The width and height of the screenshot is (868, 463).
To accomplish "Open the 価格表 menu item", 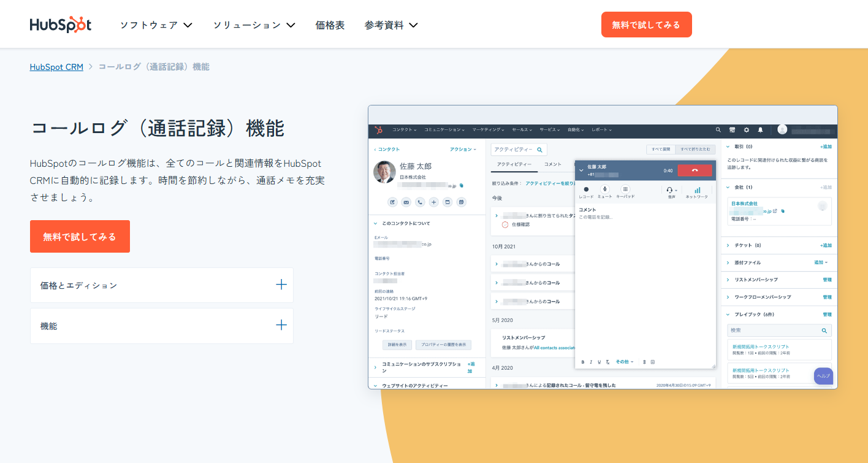I will [330, 25].
